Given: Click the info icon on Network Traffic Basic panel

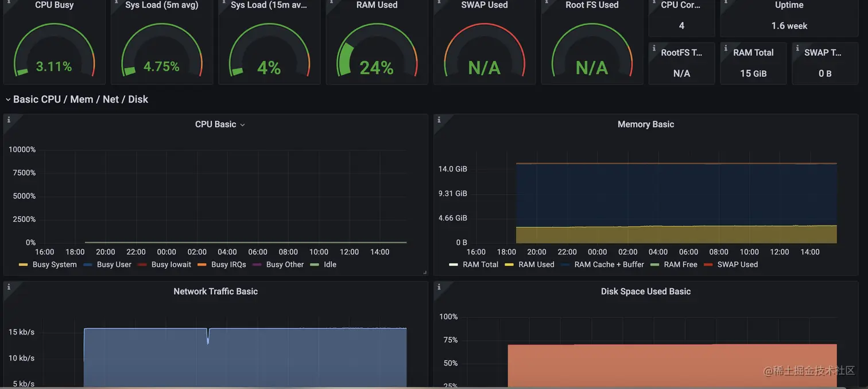Looking at the screenshot, I should click(x=9, y=286).
